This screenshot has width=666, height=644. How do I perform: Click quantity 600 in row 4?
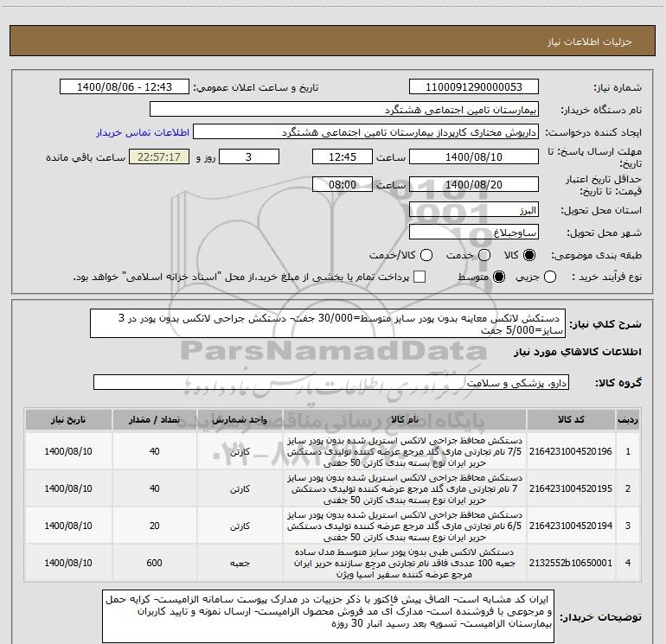click(x=154, y=563)
